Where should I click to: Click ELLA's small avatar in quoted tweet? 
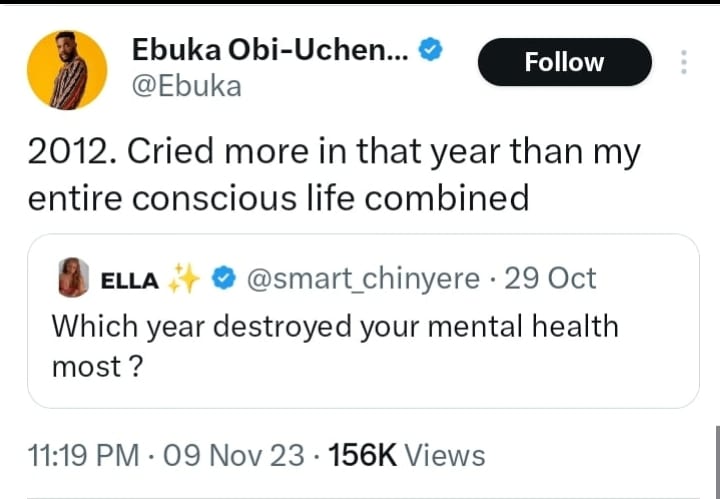pos(71,279)
